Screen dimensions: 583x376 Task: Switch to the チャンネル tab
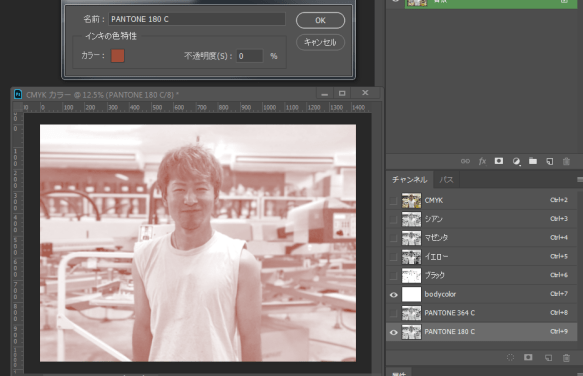click(409, 180)
